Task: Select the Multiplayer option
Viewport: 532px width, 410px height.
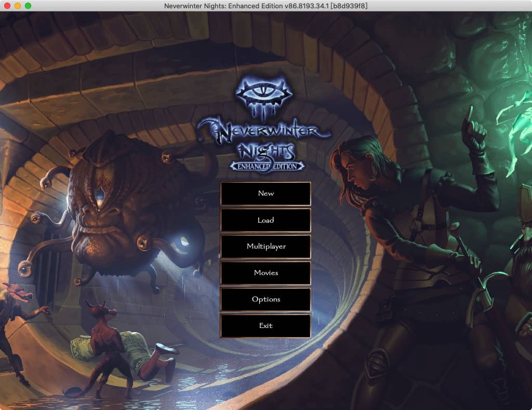Action: click(265, 247)
